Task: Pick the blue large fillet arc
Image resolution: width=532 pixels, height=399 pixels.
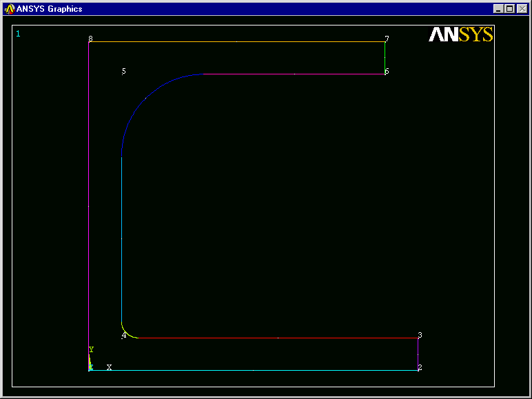Action: pos(146,99)
